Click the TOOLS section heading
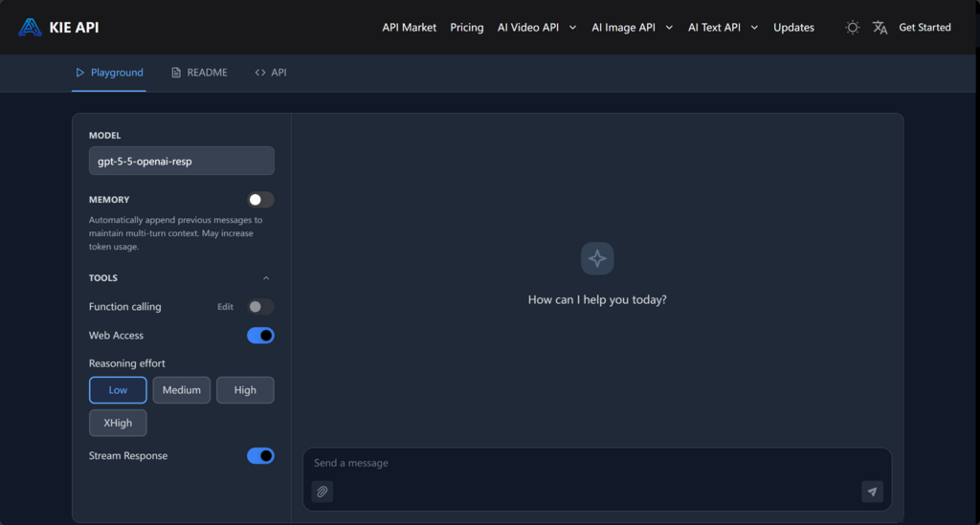This screenshot has width=980, height=525. click(x=103, y=277)
